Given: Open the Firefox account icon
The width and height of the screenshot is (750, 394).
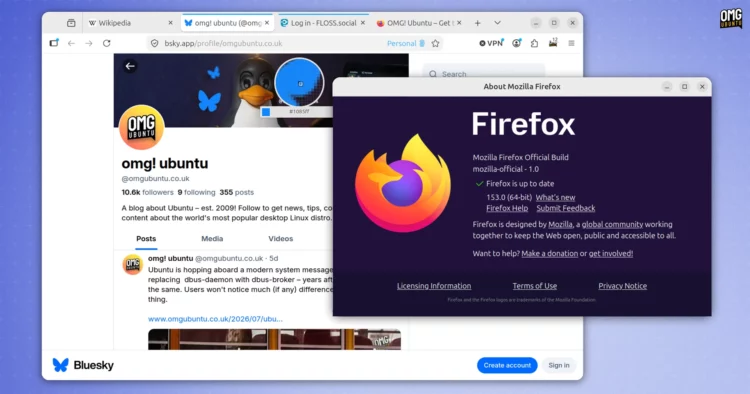Looking at the screenshot, I should 517,43.
